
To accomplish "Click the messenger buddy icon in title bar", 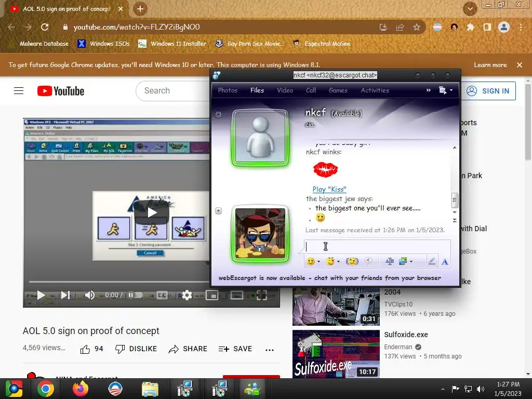I will tap(217, 75).
